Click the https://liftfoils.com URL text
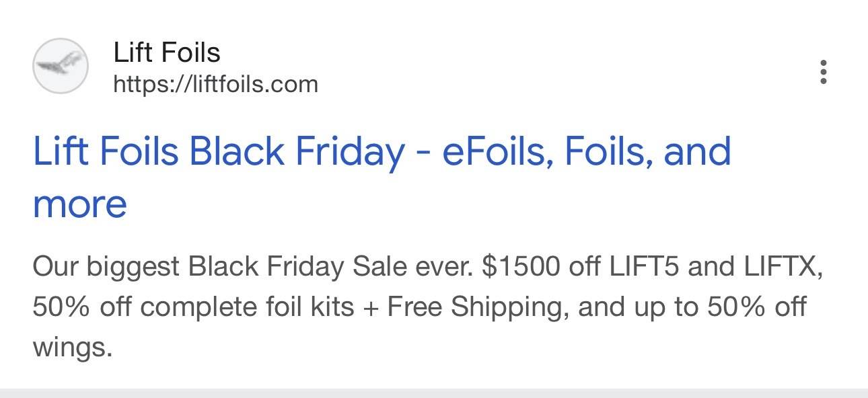Viewport: 868px width, 398px height. 215,85
